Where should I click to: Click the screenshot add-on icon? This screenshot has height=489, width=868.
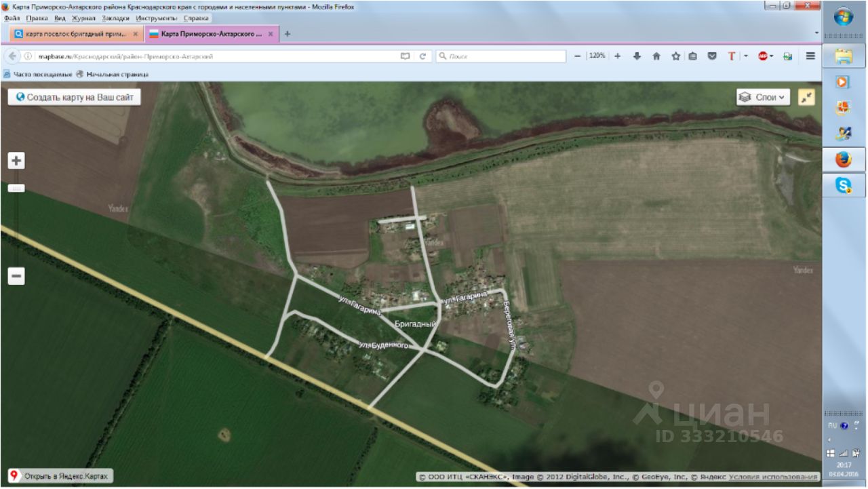click(x=787, y=56)
